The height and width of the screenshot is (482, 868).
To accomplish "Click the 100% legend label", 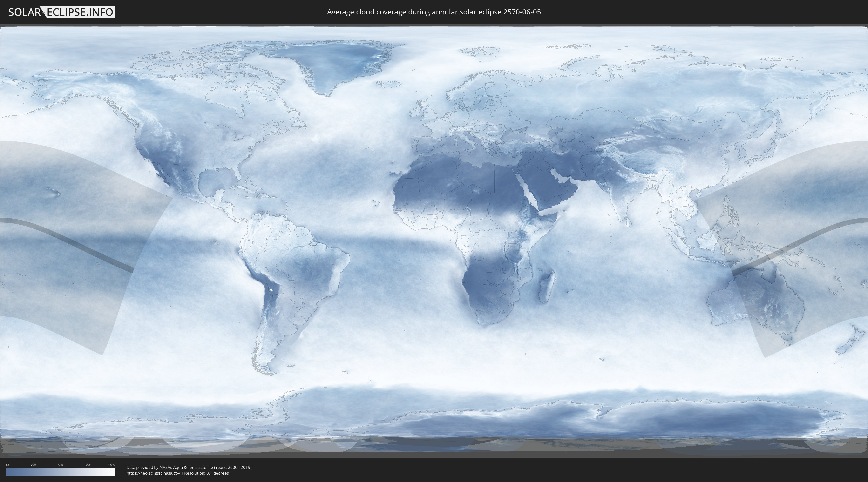I will 112,465.
